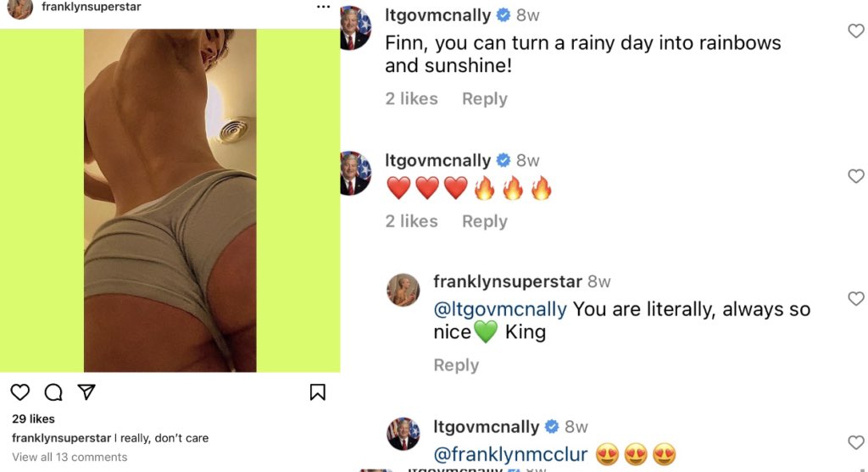The image size is (868, 472).
Task: Open comments via the speech bubble icon
Action: coord(53,392)
